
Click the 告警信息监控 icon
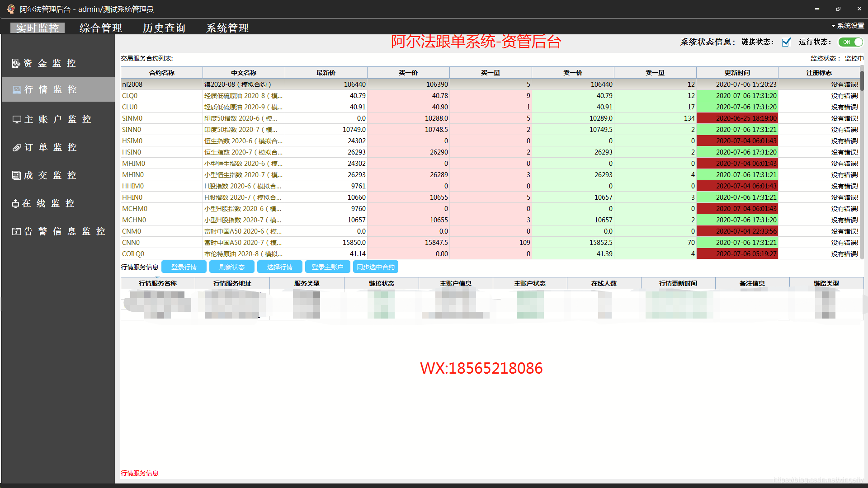point(16,231)
